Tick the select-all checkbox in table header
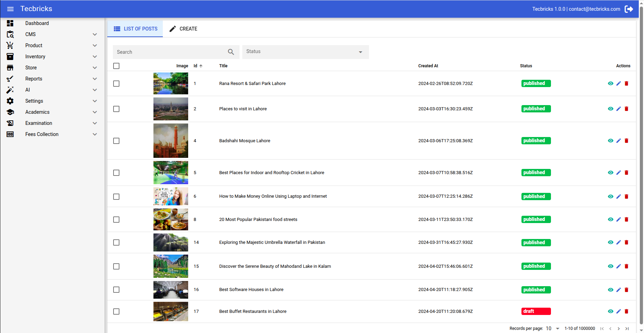This screenshot has height=333, width=644. pyautogui.click(x=116, y=66)
